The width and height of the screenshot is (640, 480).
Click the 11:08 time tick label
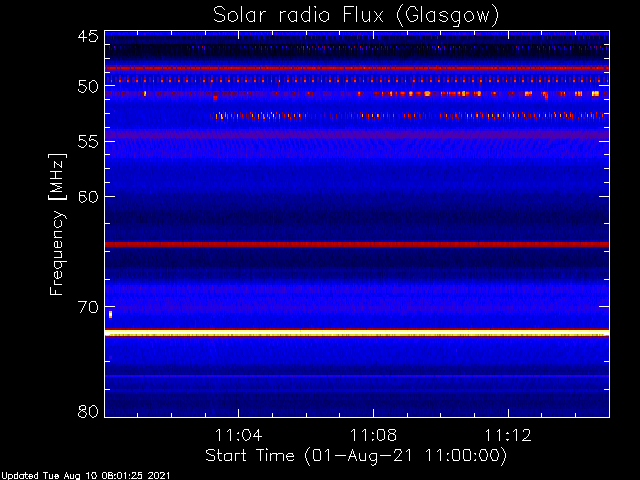(373, 435)
